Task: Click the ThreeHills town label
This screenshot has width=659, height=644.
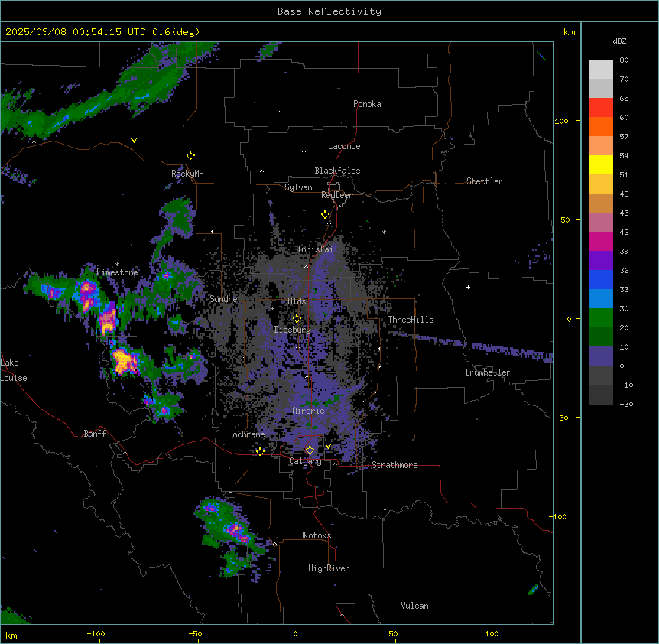Action: 411,320
